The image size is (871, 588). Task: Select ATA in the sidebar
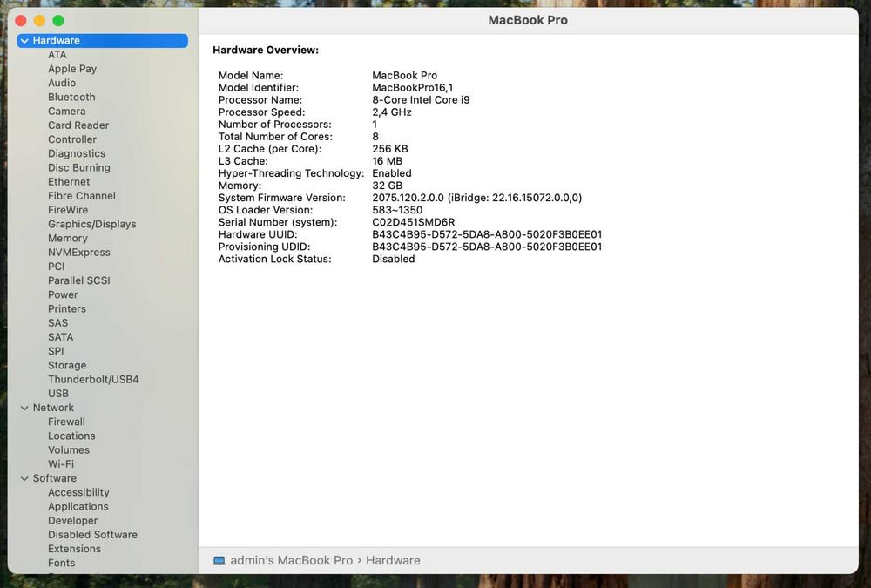point(57,55)
